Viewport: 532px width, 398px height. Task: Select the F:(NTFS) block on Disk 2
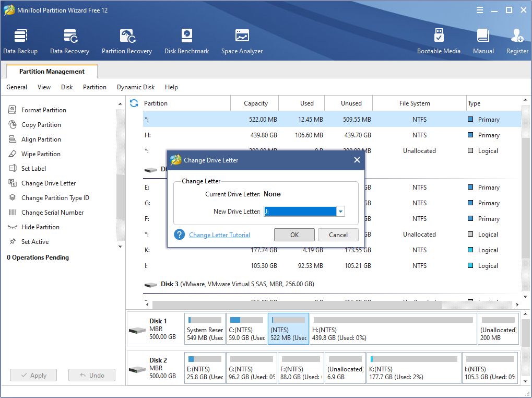tap(301, 368)
